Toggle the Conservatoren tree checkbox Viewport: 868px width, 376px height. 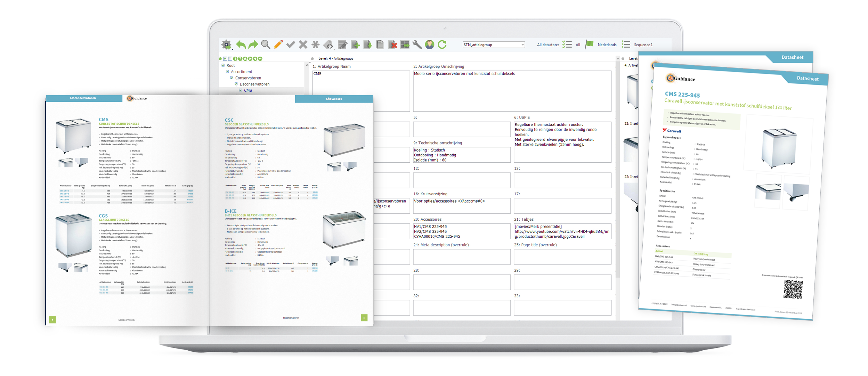[x=232, y=78]
